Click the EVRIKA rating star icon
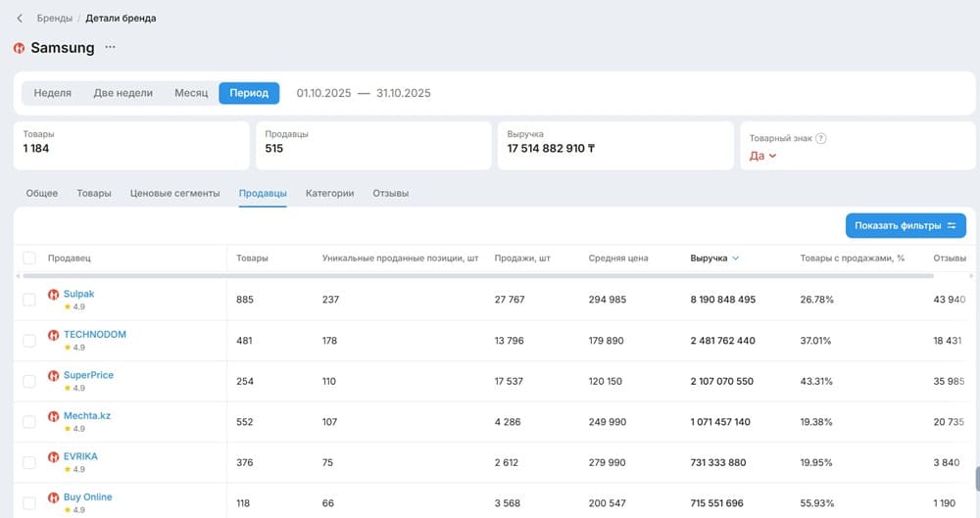Image resolution: width=980 pixels, height=518 pixels. tap(68, 469)
